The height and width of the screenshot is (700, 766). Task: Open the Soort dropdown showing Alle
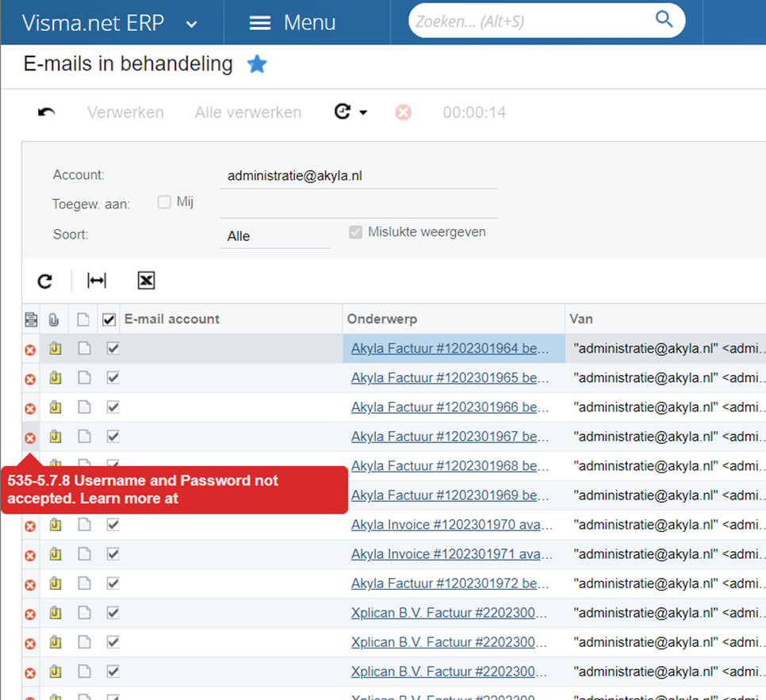click(275, 236)
